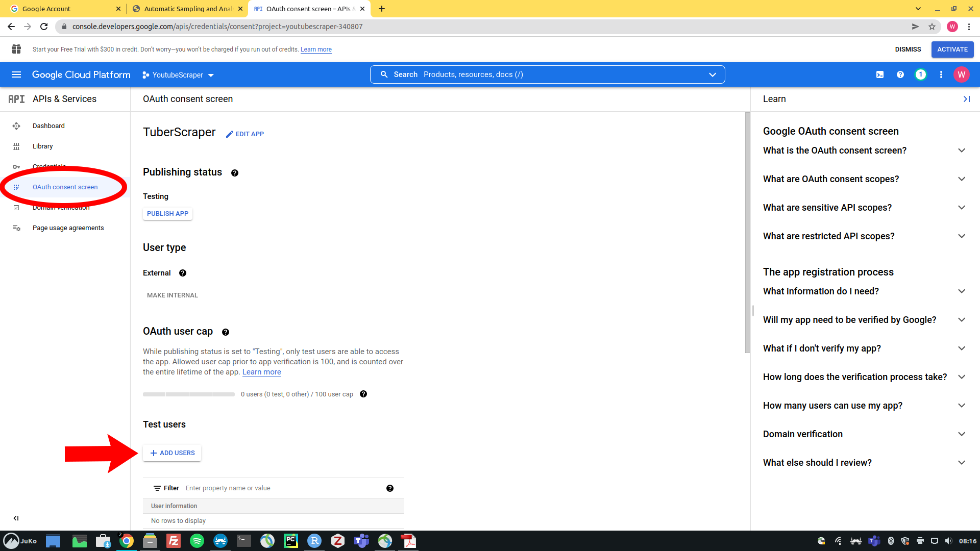Launch Spotify from the taskbar
Viewport: 980px width, 551px height.
pos(197,541)
